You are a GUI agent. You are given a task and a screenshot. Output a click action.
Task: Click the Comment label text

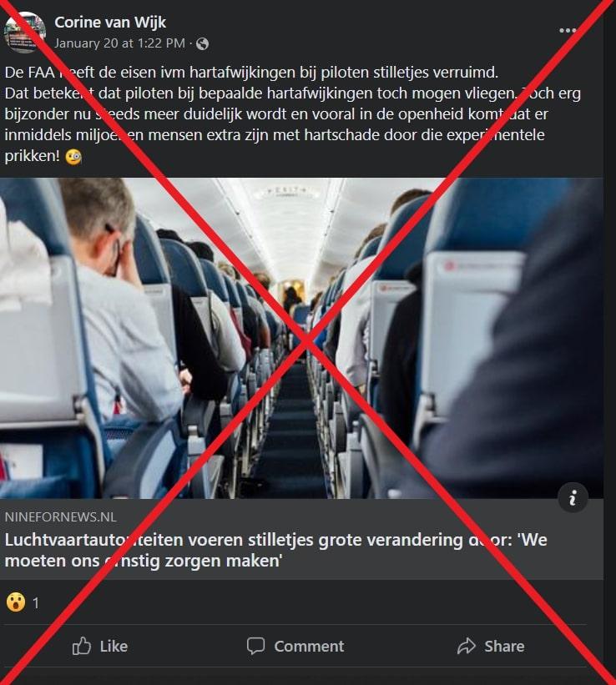pos(309,646)
